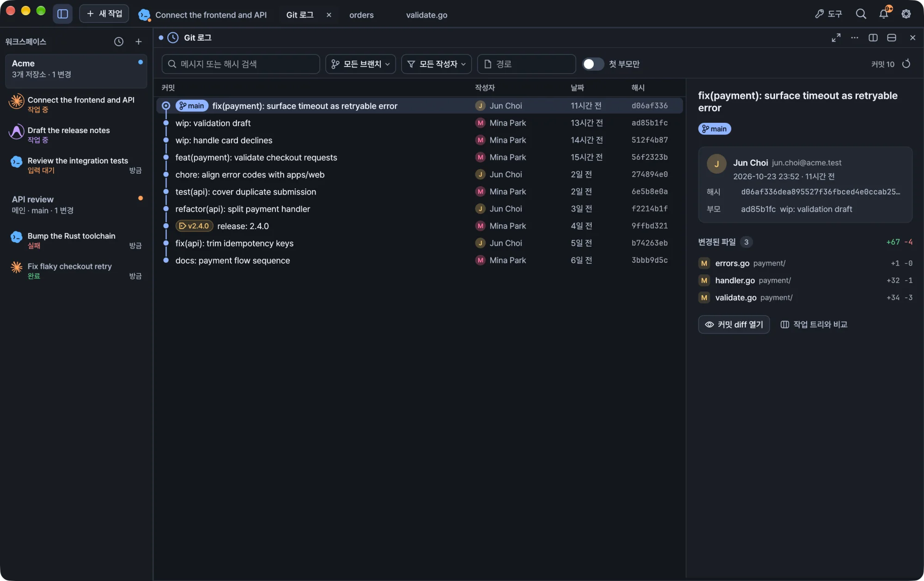Split the panel vertically
The height and width of the screenshot is (581, 924).
click(x=873, y=38)
